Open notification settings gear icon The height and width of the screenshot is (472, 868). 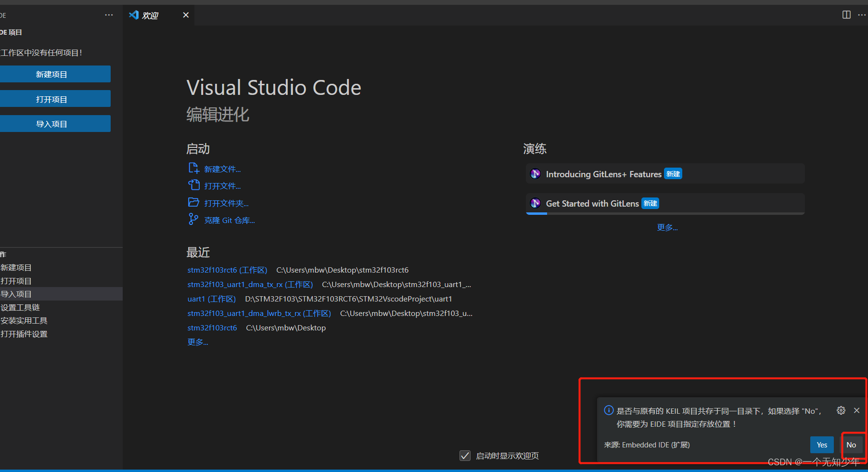pyautogui.click(x=841, y=410)
